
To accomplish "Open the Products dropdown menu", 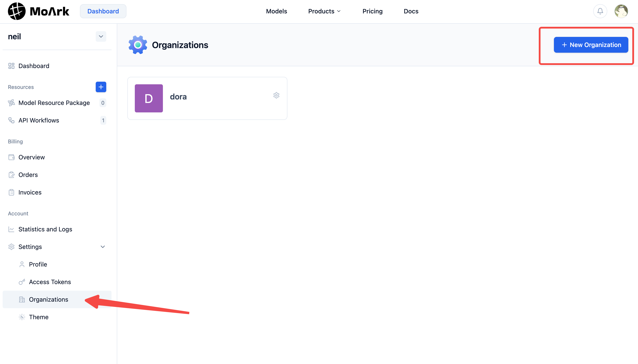I will tap(324, 11).
